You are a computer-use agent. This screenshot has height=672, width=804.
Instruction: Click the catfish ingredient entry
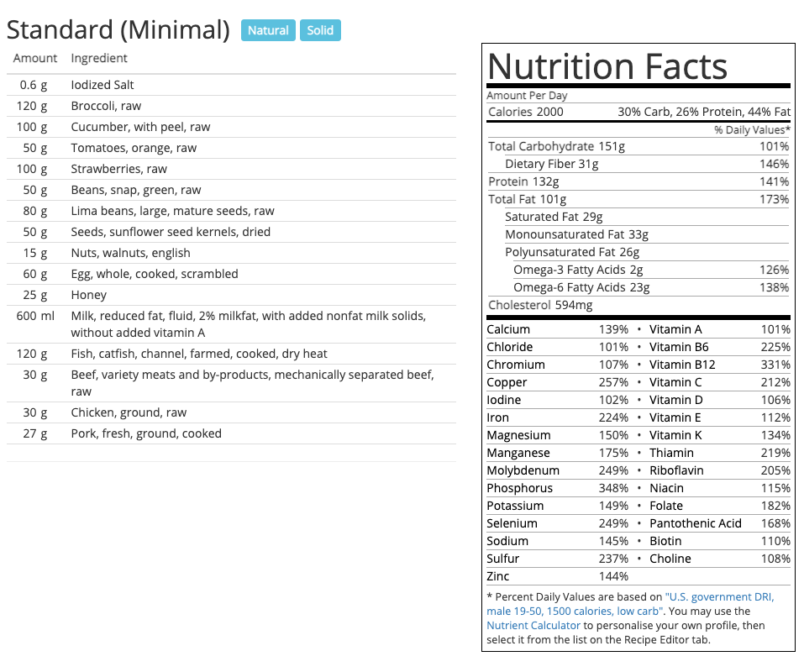(x=199, y=354)
